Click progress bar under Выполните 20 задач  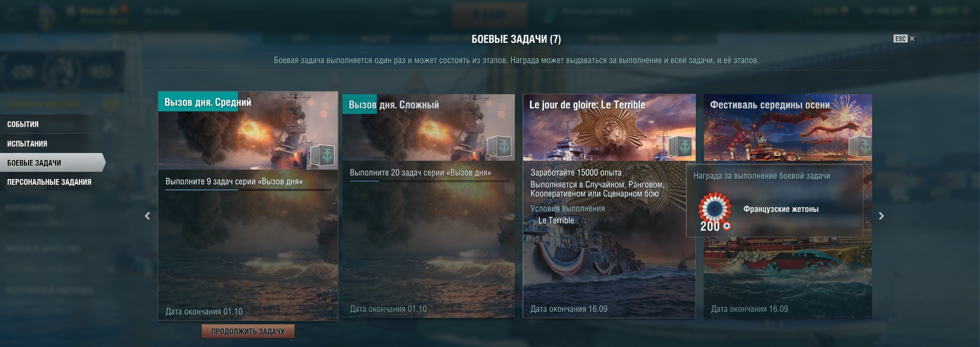(x=429, y=181)
